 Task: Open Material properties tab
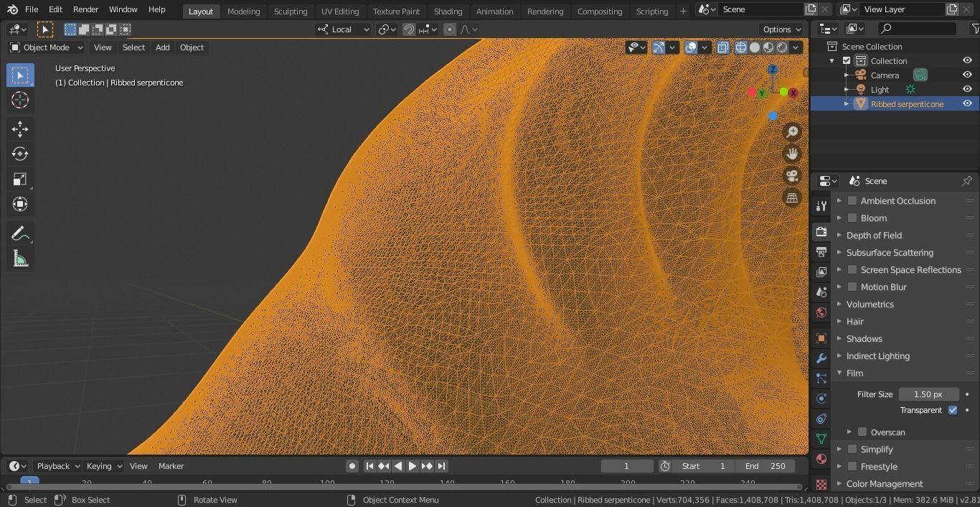coord(821,458)
